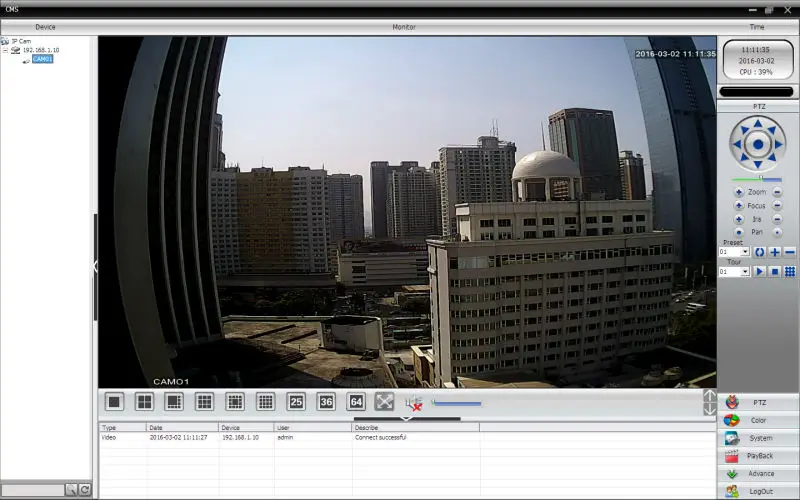Move camera down-right with PTZ arrow
Screen dimensions: 800x500
click(x=772, y=158)
